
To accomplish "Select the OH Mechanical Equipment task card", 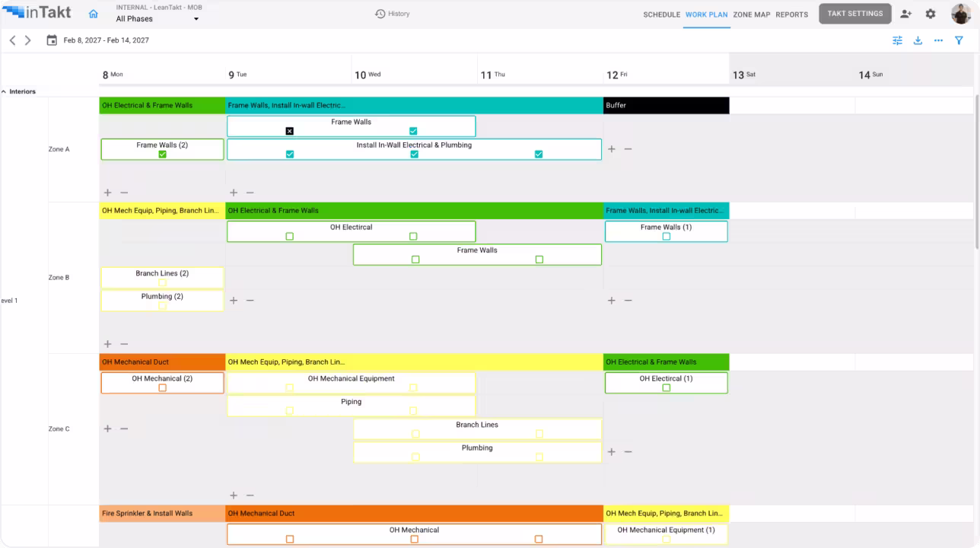I will (x=351, y=383).
